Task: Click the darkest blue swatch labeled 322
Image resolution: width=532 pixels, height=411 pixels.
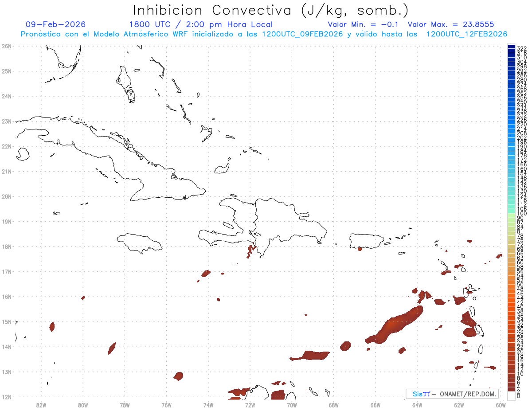Action: click(x=511, y=47)
